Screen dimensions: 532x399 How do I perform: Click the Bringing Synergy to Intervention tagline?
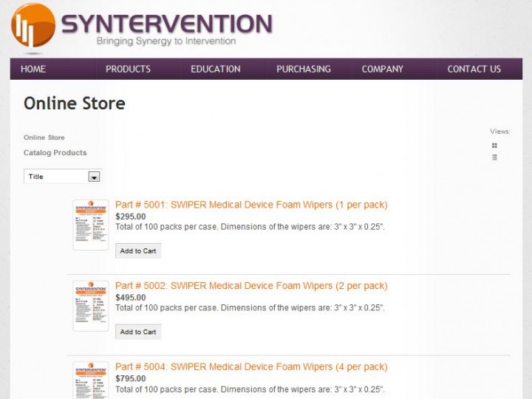pos(166,41)
